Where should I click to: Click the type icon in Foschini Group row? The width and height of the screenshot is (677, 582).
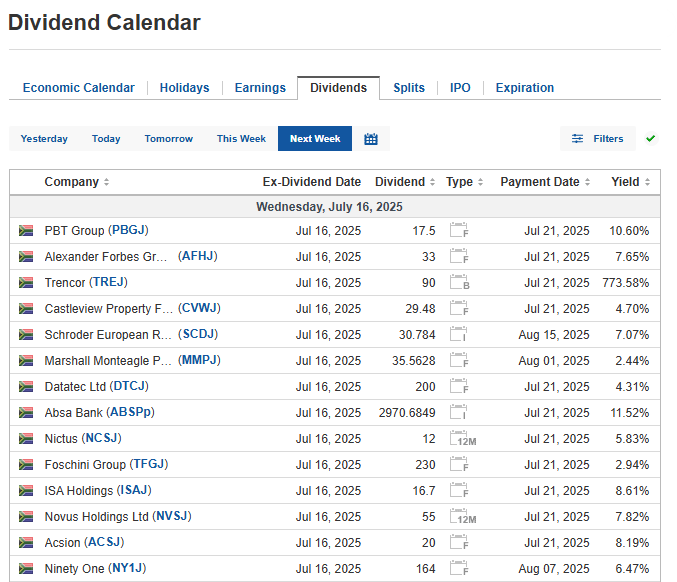pos(459,464)
